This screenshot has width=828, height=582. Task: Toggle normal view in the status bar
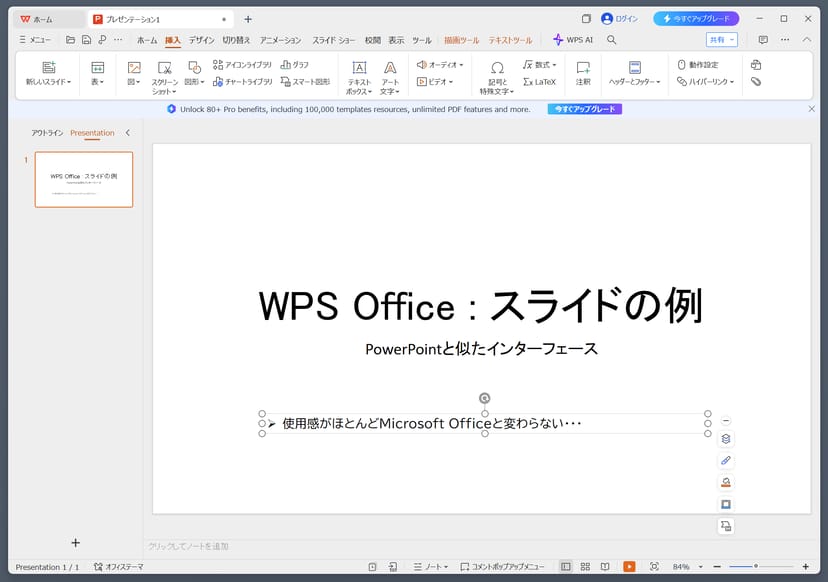(x=565, y=567)
